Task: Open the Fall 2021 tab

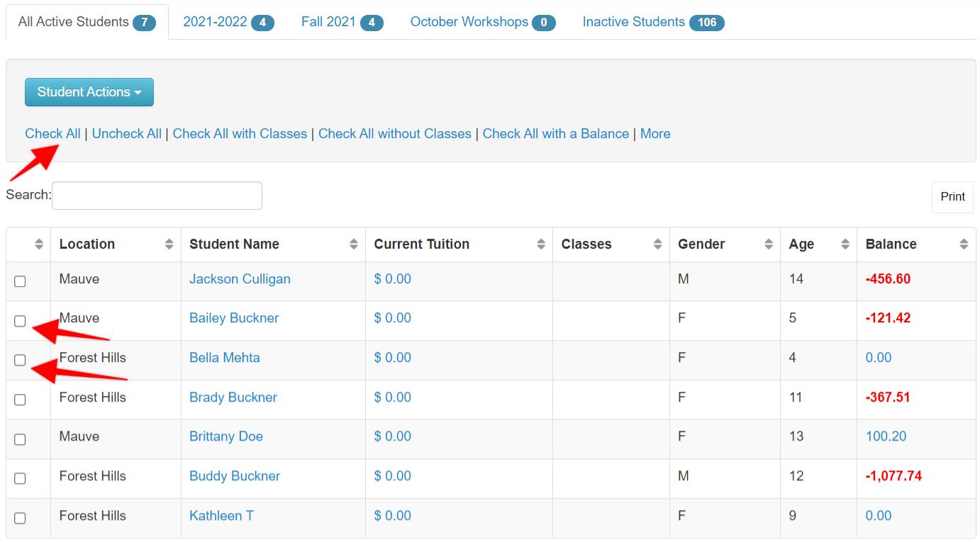Action: click(342, 22)
